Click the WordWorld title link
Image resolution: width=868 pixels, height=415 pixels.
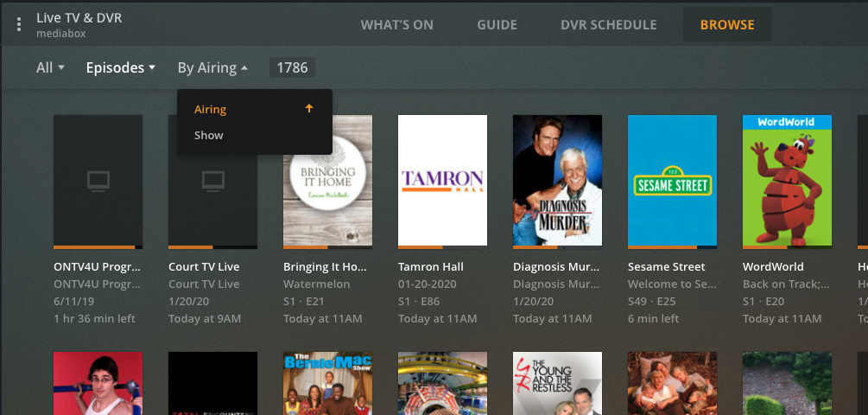click(x=773, y=267)
